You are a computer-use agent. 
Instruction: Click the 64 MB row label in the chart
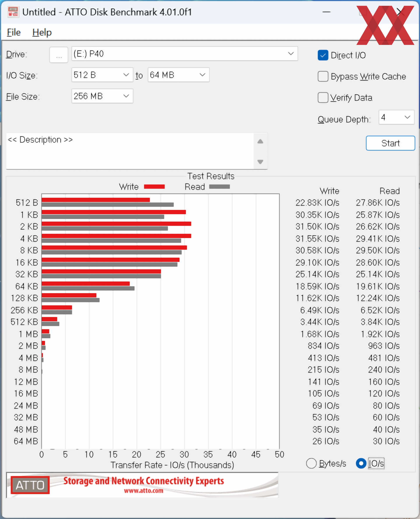[26, 441]
